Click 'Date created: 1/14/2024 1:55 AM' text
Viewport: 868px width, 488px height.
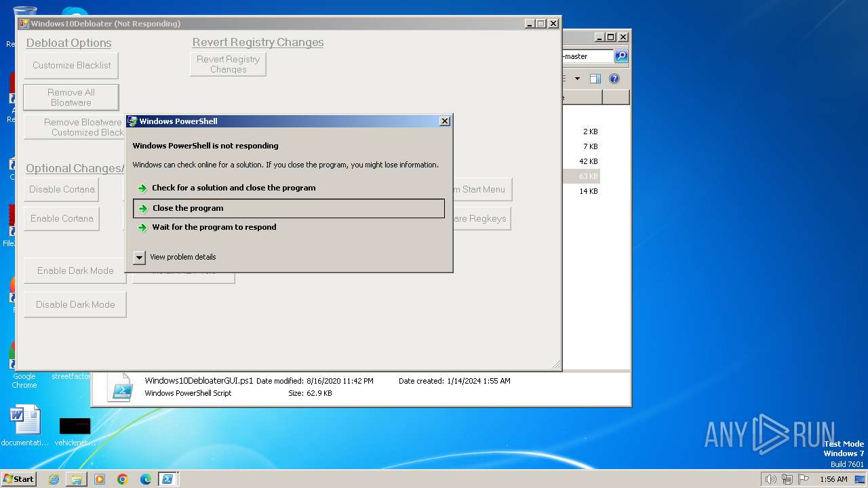pyautogui.click(x=454, y=381)
